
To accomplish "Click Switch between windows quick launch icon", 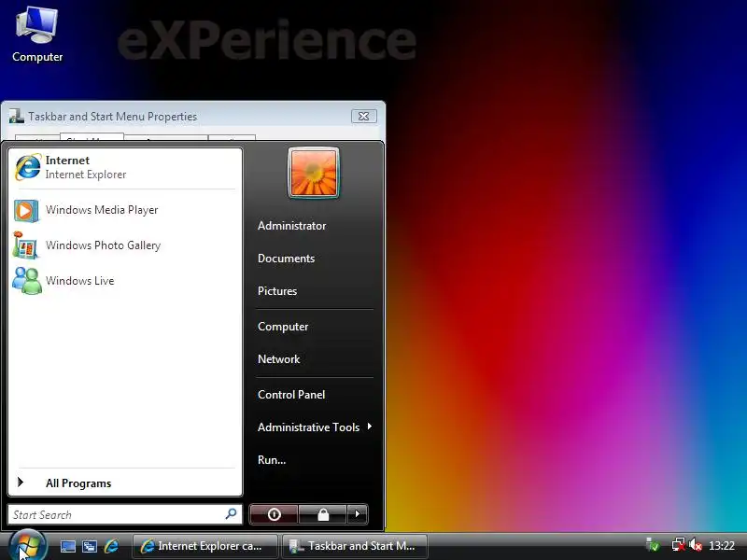I will pos(90,546).
